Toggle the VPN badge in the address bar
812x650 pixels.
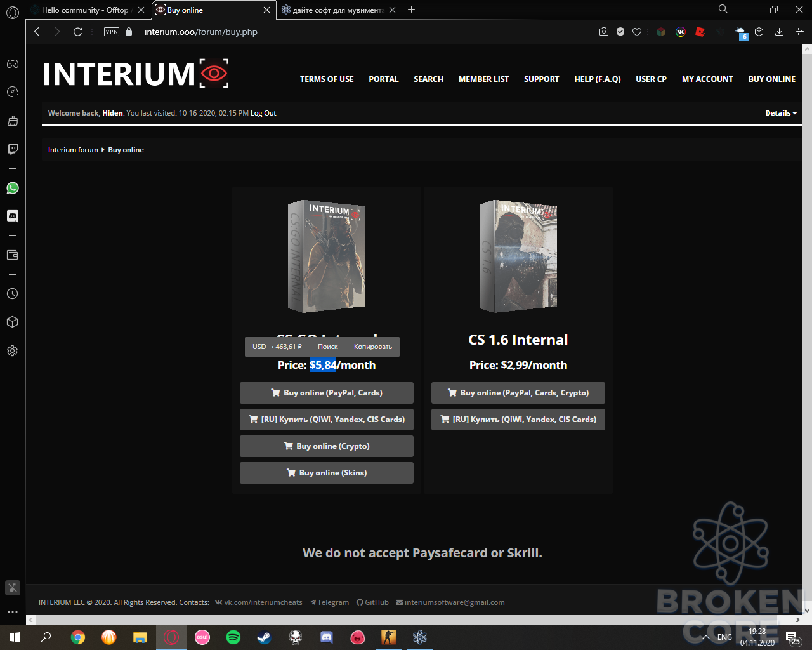coord(112,32)
